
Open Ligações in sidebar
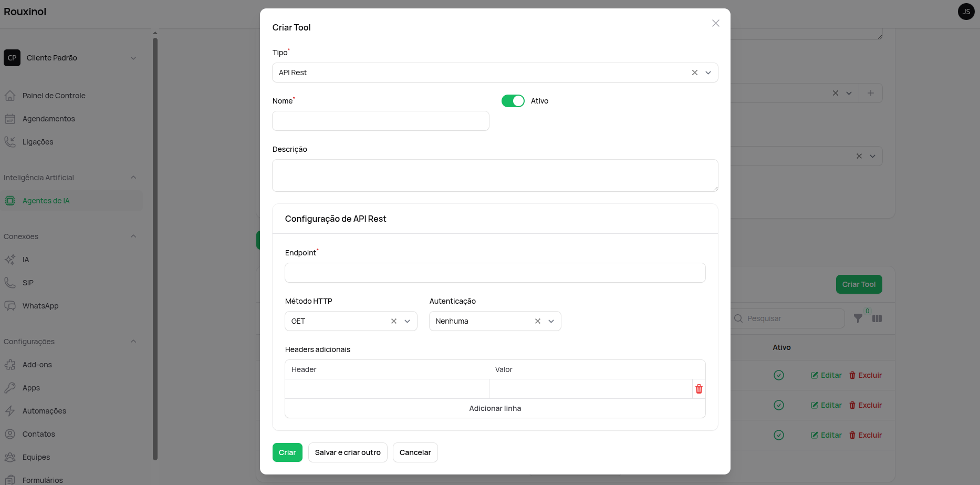[72, 142]
